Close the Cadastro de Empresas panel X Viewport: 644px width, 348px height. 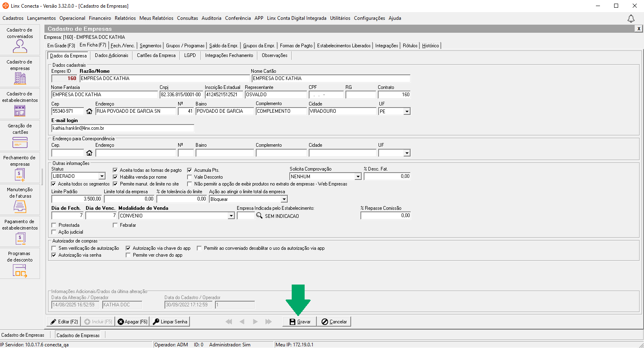[x=639, y=29]
